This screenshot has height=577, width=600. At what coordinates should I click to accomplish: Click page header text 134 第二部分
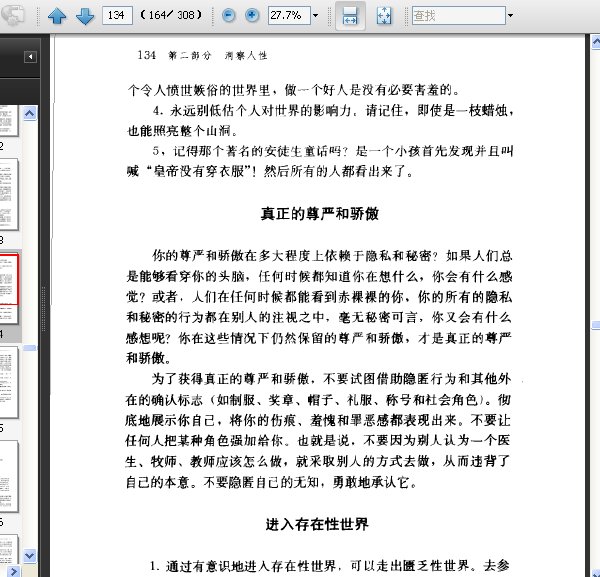pyautogui.click(x=174, y=55)
